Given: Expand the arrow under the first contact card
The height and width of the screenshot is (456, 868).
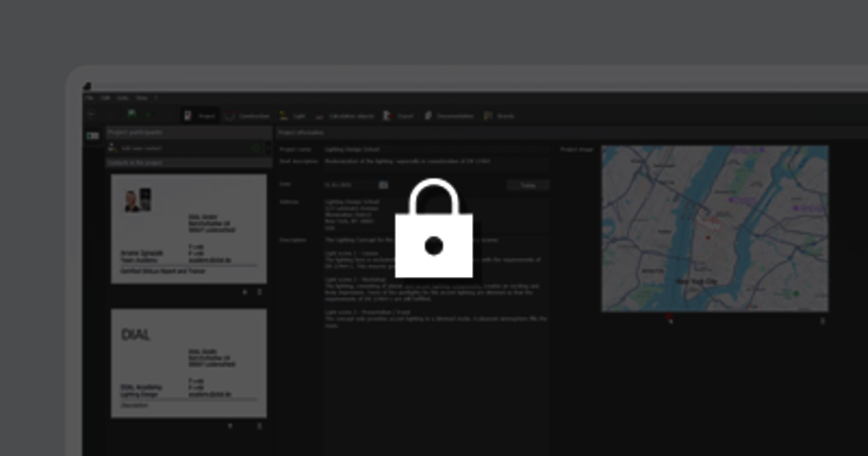Looking at the screenshot, I should coord(245,292).
